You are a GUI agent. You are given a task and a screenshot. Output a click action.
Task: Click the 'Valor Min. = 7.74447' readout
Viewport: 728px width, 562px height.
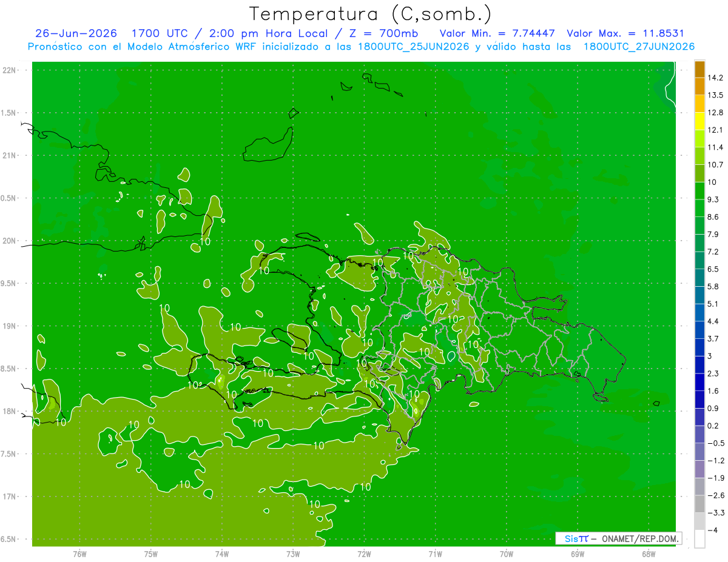click(497, 33)
